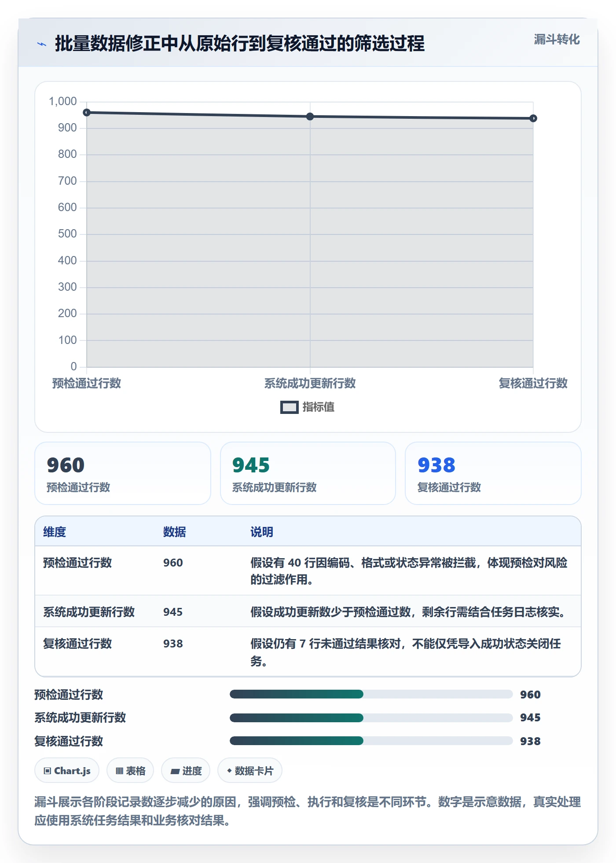Click the 系统成功更新行数 progress bar
This screenshot has width=616, height=863.
(371, 718)
